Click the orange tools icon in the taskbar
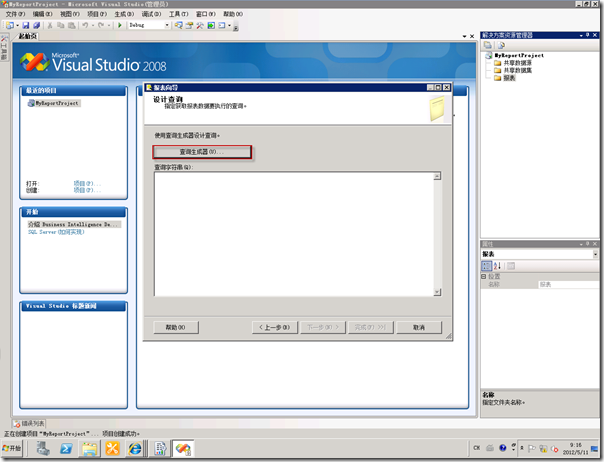The height and width of the screenshot is (462, 604). point(112,449)
